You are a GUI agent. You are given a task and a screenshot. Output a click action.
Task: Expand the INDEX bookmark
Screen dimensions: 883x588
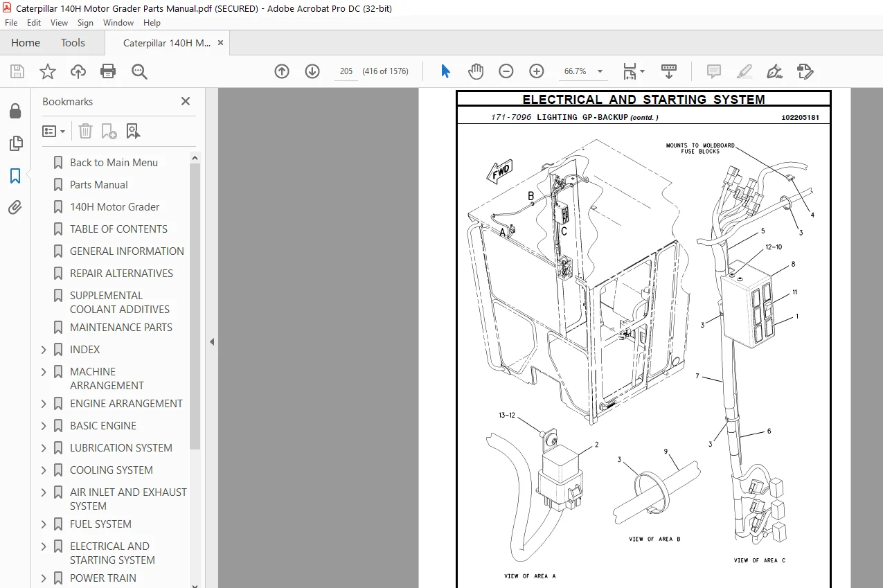click(44, 350)
